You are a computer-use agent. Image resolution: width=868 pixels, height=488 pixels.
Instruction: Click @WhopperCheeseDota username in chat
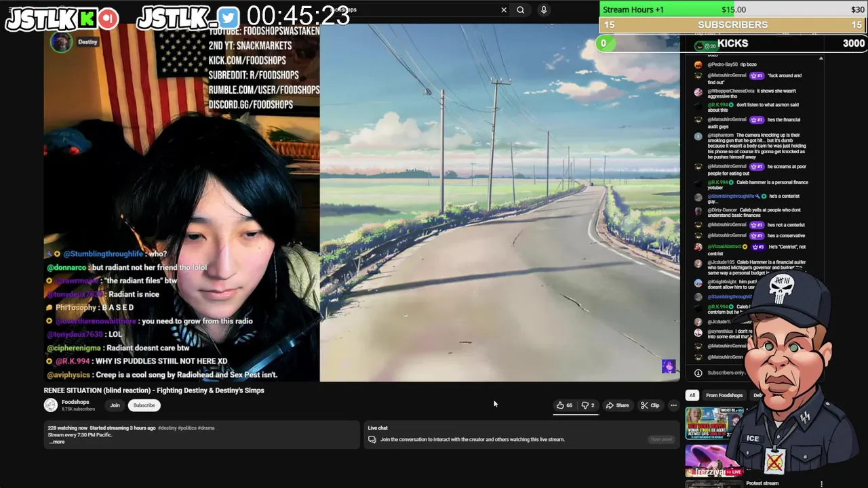pos(731,91)
